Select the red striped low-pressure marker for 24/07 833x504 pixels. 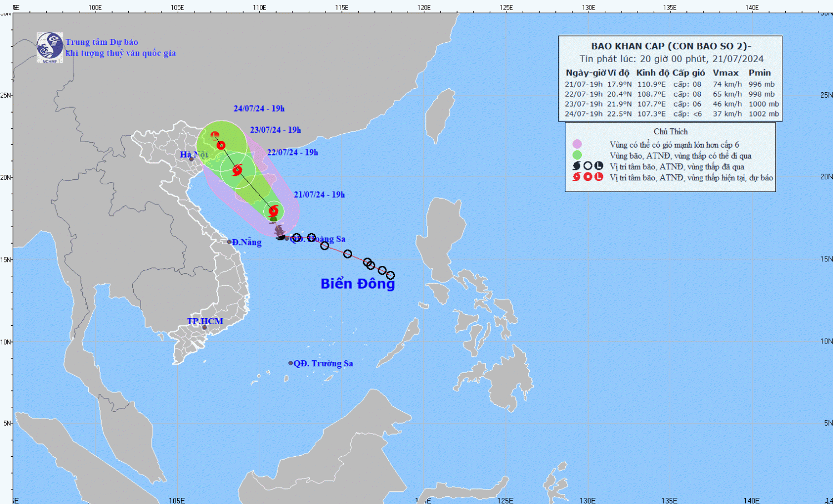click(215, 135)
